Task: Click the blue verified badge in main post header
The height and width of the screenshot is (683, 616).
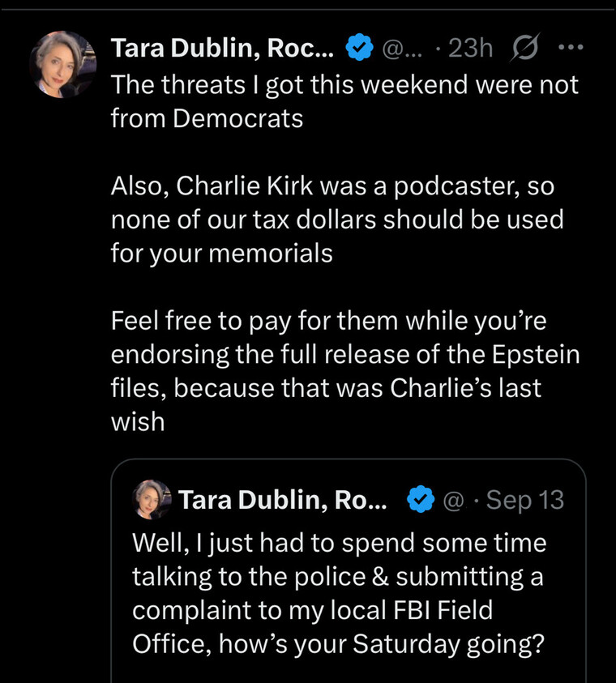Action: pyautogui.click(x=357, y=49)
